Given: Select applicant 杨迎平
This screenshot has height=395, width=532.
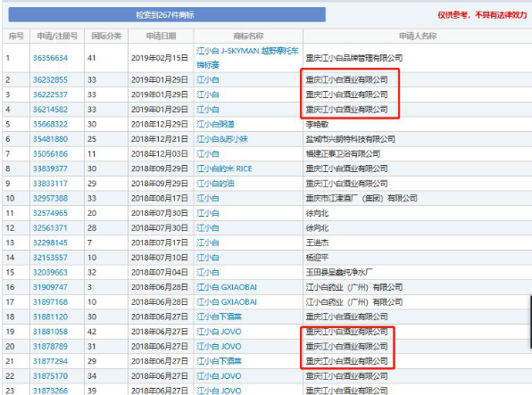Looking at the screenshot, I should pyautogui.click(x=317, y=258).
